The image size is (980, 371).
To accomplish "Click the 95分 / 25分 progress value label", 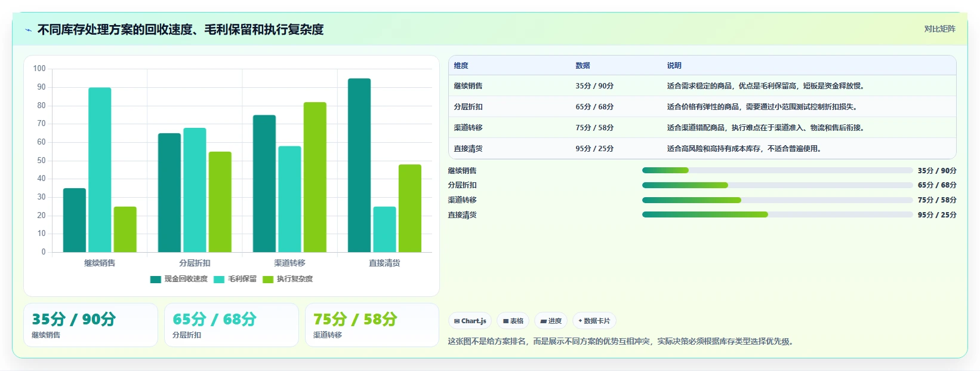I will coord(937,215).
